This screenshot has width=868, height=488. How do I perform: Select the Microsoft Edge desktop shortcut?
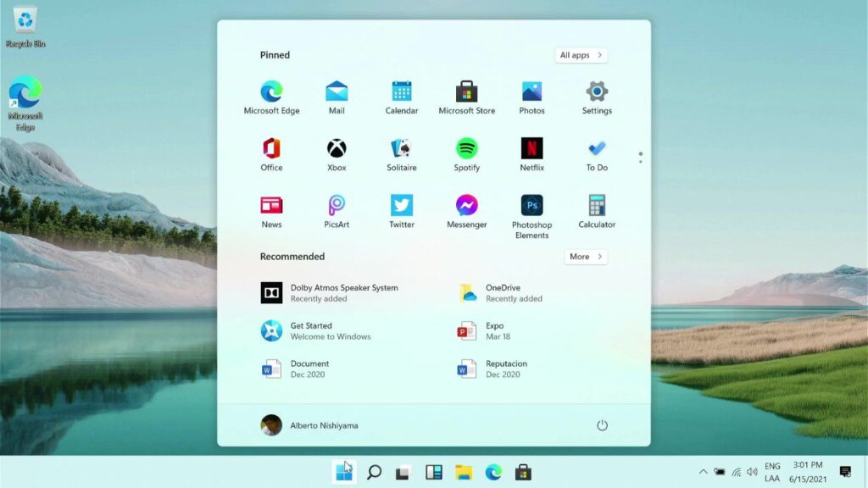coord(25,103)
